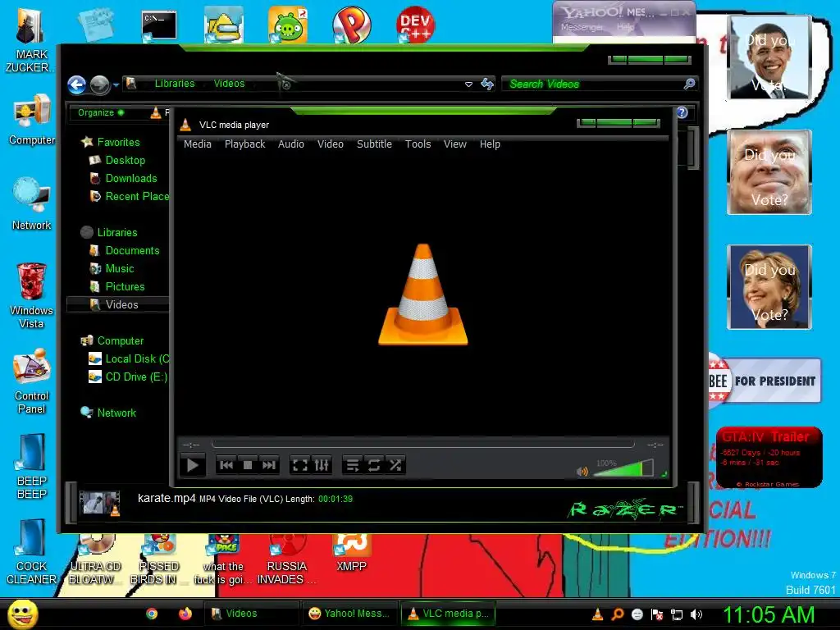Click the karate.mp4 thumbnail in details pane
Image resolution: width=840 pixels, height=630 pixels.
tap(99, 504)
